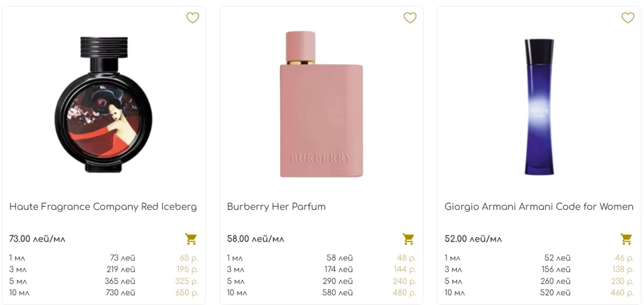
Task: Open Burberry Her Parfum product title
Action: (276, 207)
